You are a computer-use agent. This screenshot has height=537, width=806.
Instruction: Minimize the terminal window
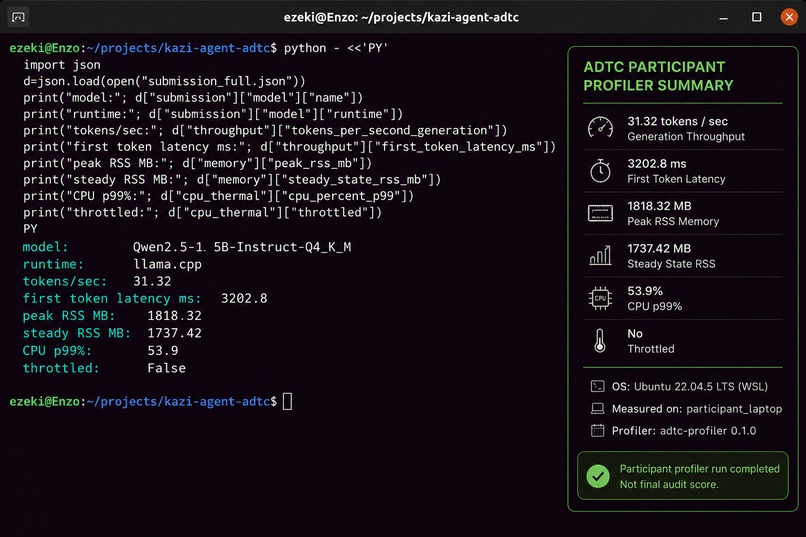[x=724, y=17]
